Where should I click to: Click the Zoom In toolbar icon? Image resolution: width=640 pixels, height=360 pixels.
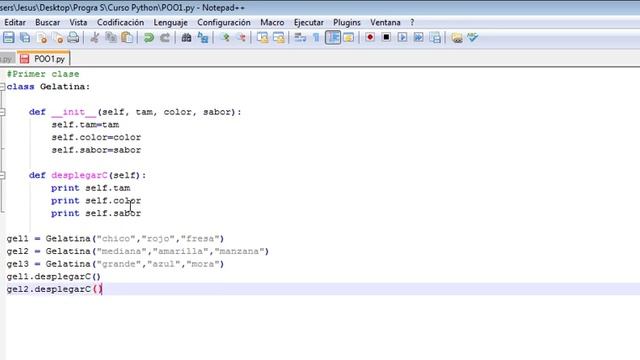pos(225,38)
